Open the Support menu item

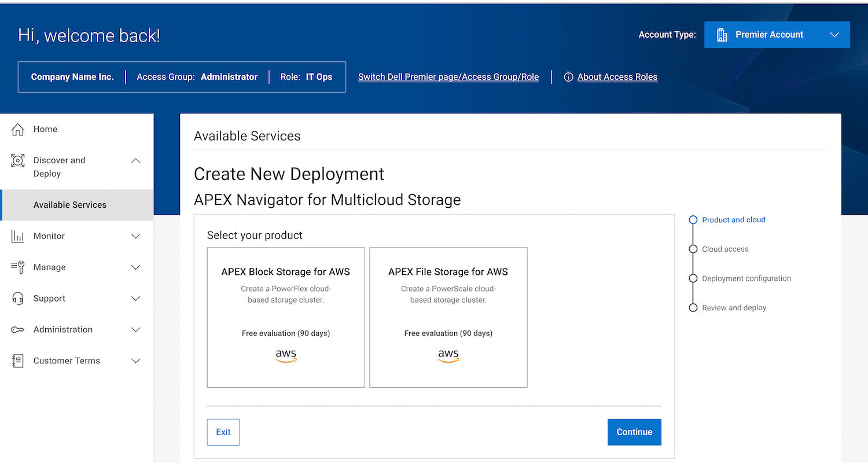[76, 299]
